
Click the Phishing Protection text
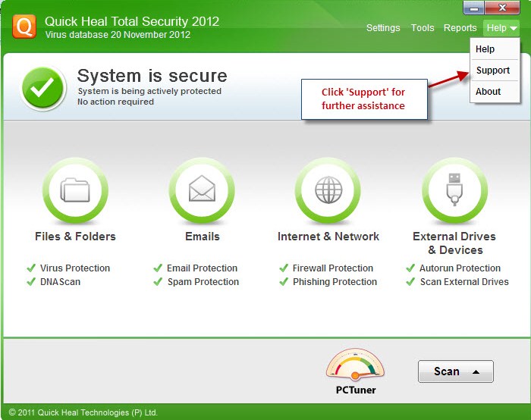click(x=335, y=281)
